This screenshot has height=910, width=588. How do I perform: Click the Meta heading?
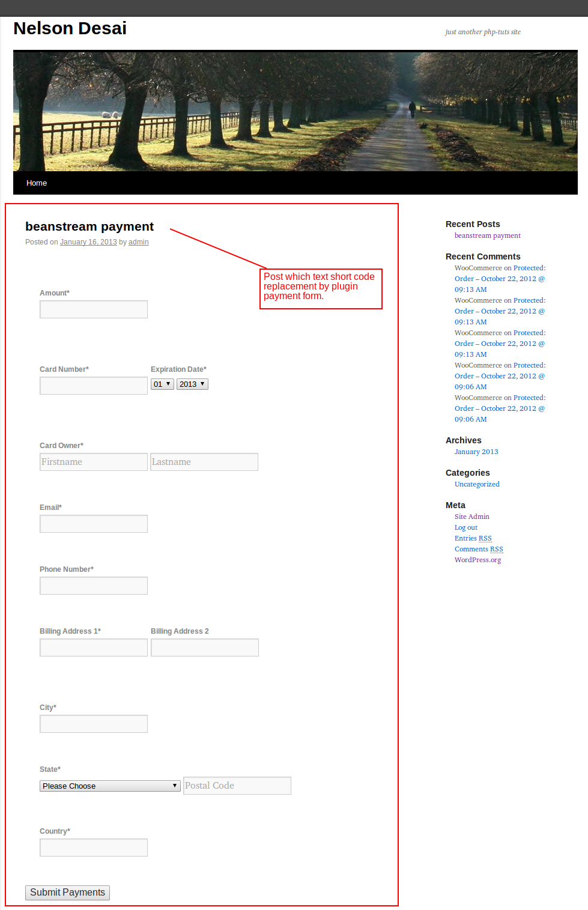coord(455,505)
